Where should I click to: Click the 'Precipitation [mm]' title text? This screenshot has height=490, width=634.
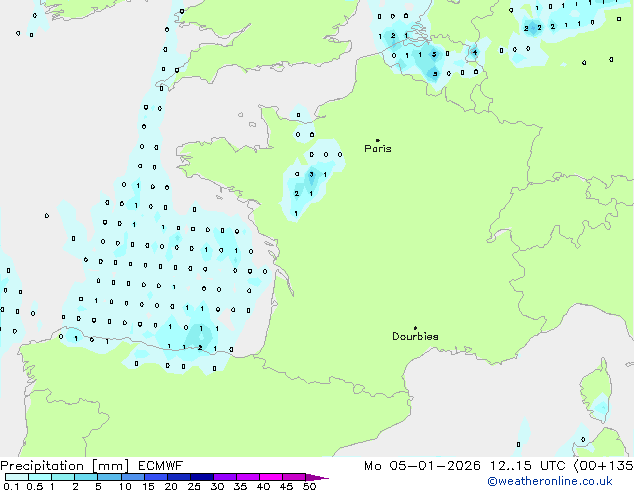point(65,466)
